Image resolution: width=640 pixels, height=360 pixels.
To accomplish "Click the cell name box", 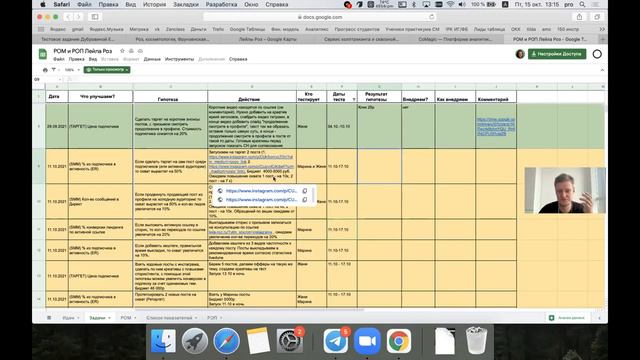I will click(47, 79).
